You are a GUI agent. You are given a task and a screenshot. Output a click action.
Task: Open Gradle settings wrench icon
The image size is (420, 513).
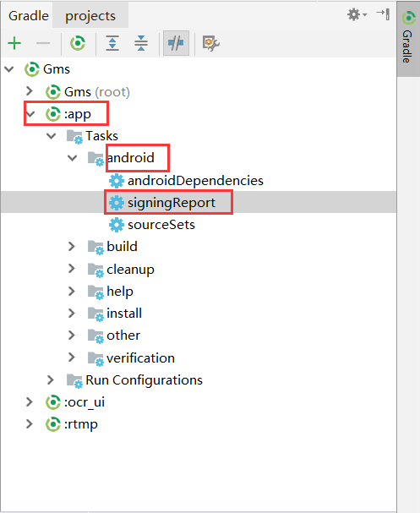(210, 43)
